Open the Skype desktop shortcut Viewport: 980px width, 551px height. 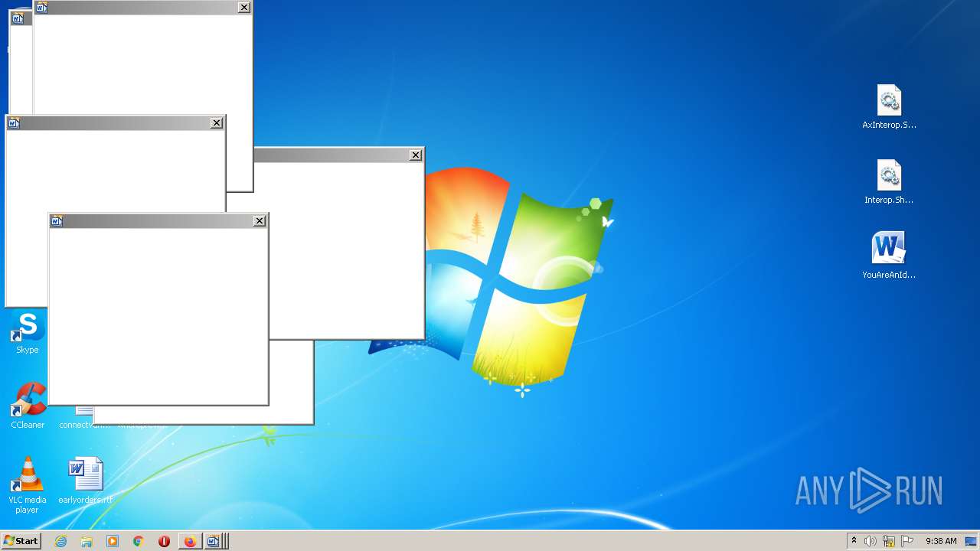27,331
